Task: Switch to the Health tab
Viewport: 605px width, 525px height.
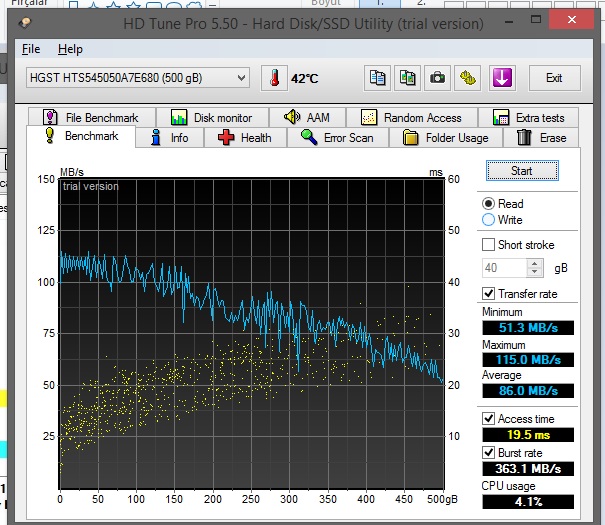Action: point(245,138)
